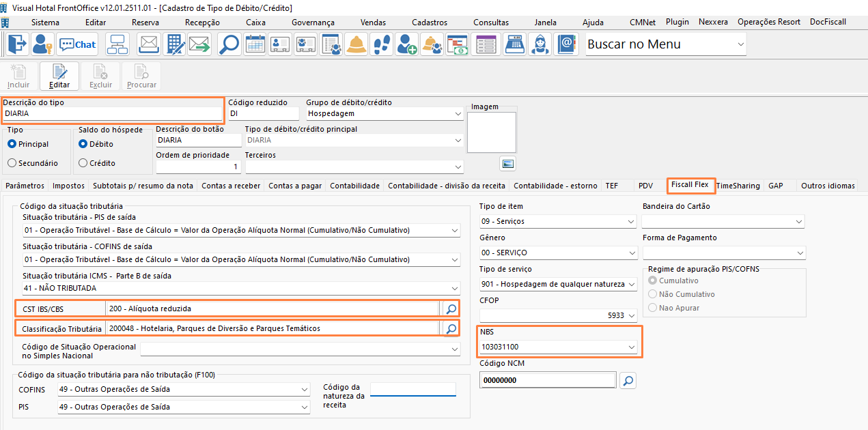This screenshot has width=868, height=430.
Task: Choose the Principal tipo radio button
Action: 12,144
